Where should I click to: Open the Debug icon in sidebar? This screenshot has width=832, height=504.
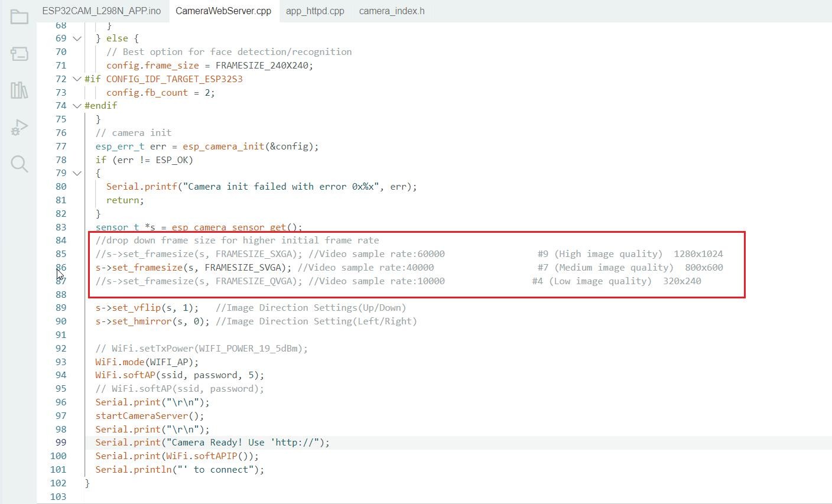[19, 127]
